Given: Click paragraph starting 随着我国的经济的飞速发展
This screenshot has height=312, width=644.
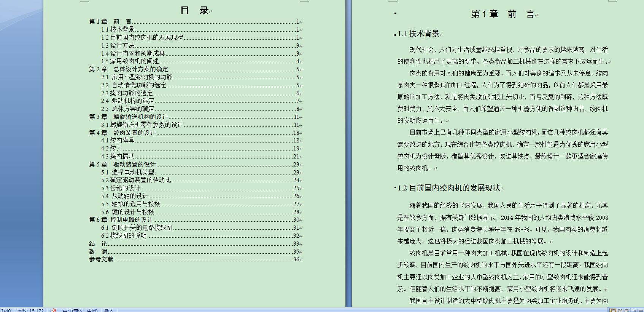Looking at the screenshot, I should 503,223.
